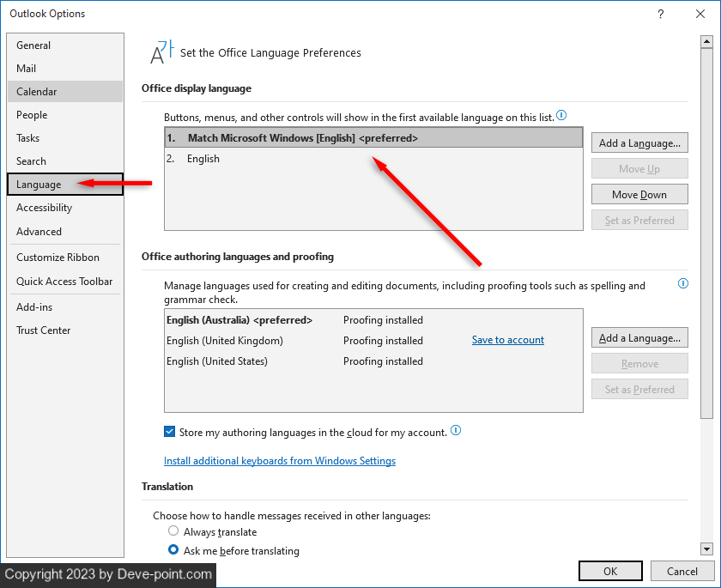This screenshot has width=721, height=588.
Task: Select English in the display language list
Action: coord(203,159)
